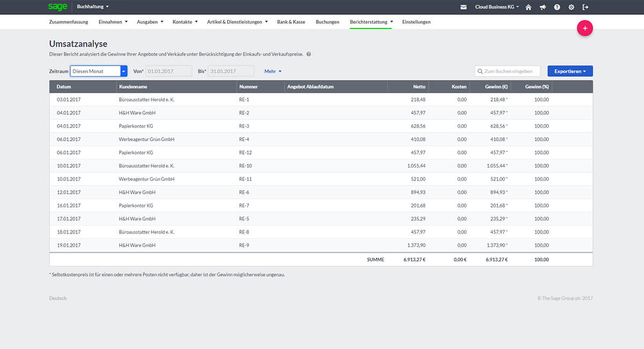644x349 pixels.
Task: Sort by Datum column header
Action: (83, 86)
